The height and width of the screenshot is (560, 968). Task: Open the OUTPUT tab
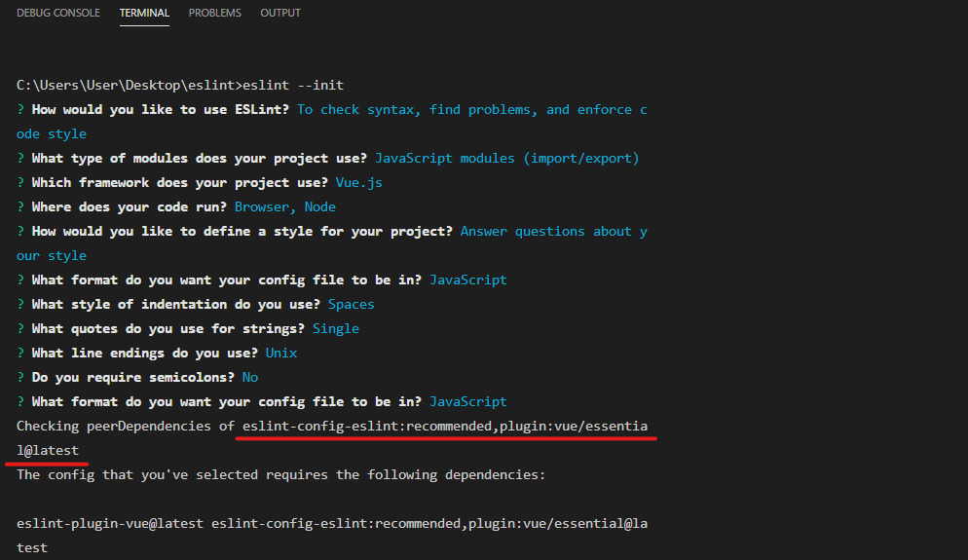280,13
